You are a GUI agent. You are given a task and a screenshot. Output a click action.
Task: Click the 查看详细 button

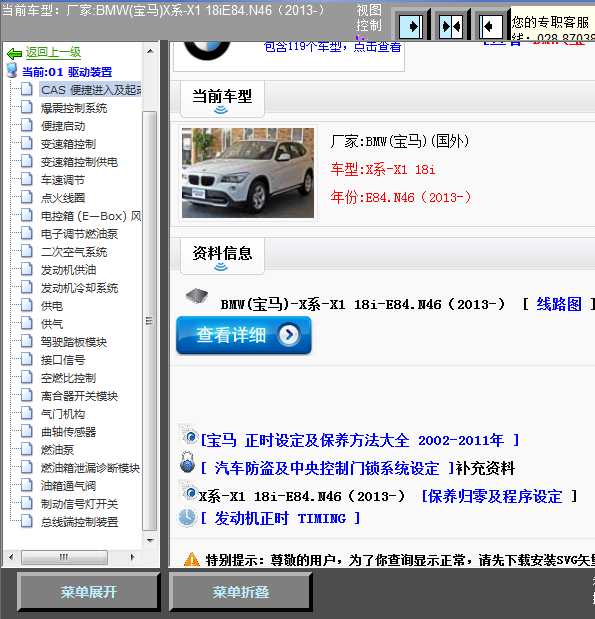(244, 335)
